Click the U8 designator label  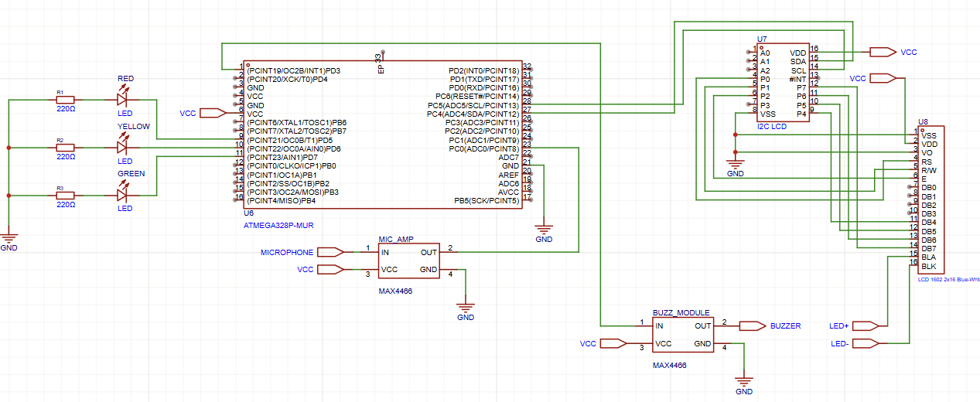coord(922,122)
